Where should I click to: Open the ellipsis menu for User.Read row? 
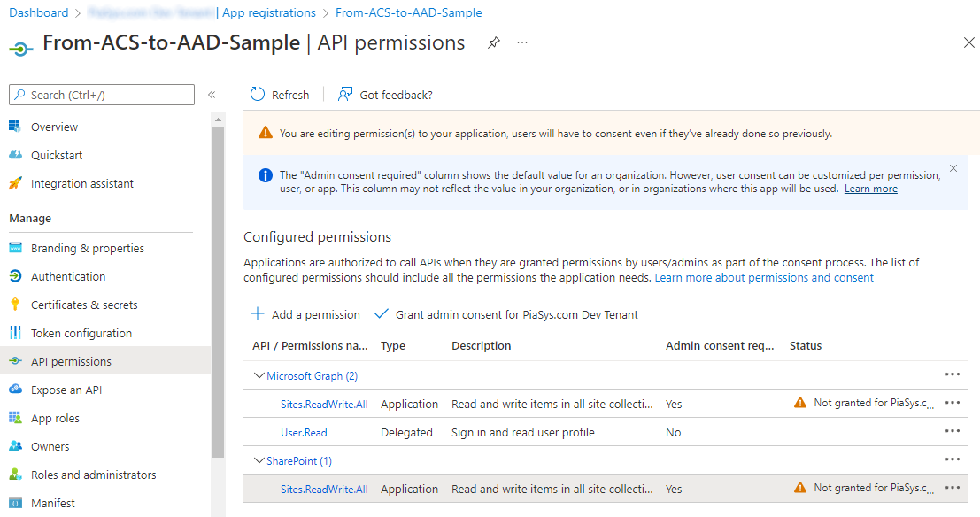coord(953,431)
